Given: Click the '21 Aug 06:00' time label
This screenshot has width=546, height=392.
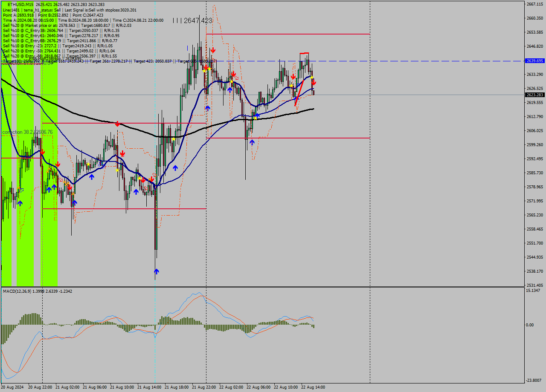Looking at the screenshot, I should pyautogui.click(x=95, y=387).
